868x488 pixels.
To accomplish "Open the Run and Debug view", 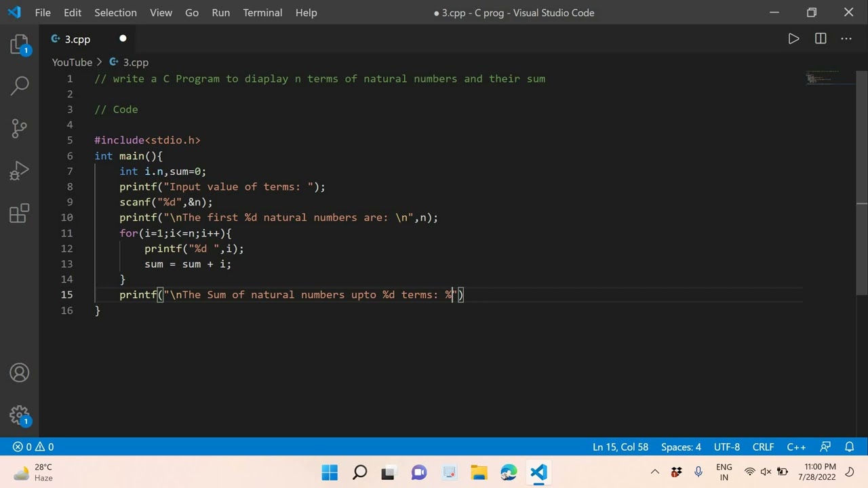I will (x=20, y=170).
